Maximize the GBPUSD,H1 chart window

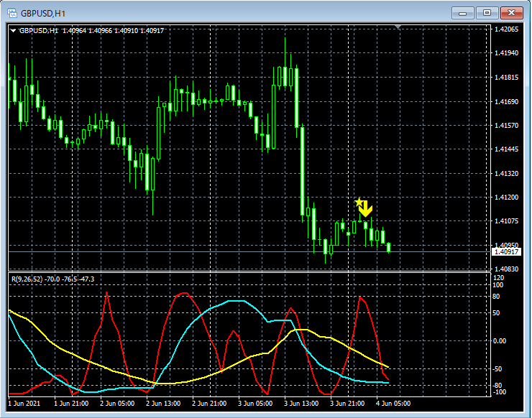487,13
